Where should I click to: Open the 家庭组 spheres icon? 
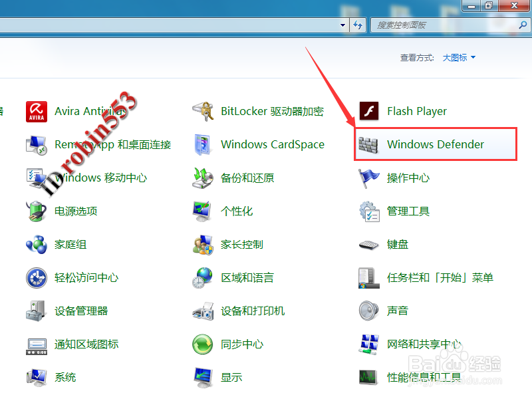click(x=37, y=244)
